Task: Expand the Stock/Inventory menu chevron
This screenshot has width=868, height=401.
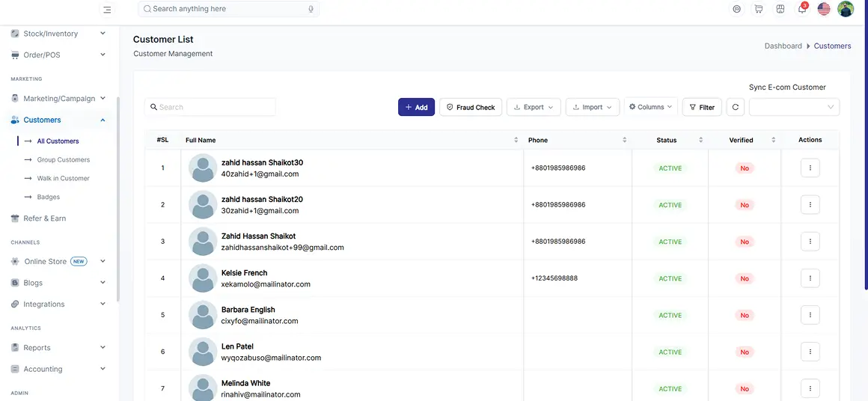Action: point(103,34)
